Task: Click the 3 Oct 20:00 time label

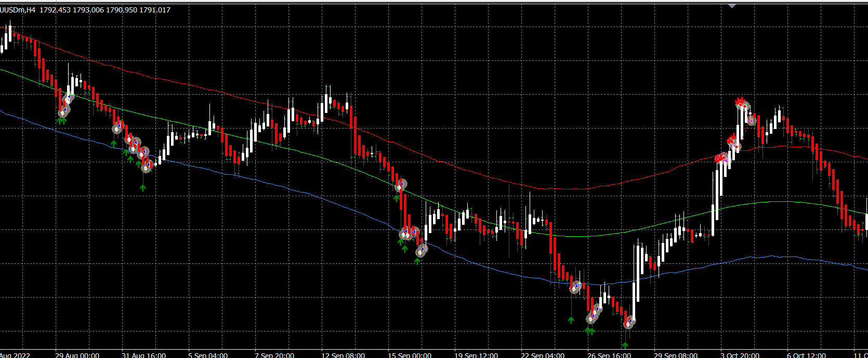Action: [740, 355]
